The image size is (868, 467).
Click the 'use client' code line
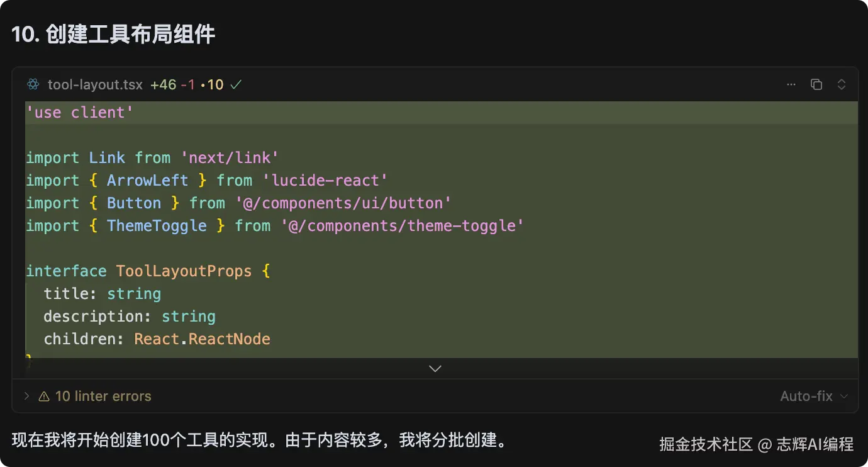point(80,113)
